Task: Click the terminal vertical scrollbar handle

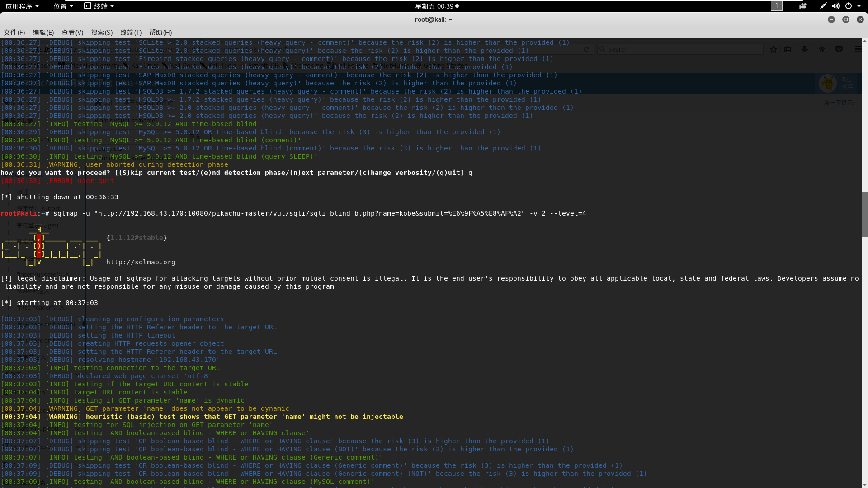Action: pos(864,215)
